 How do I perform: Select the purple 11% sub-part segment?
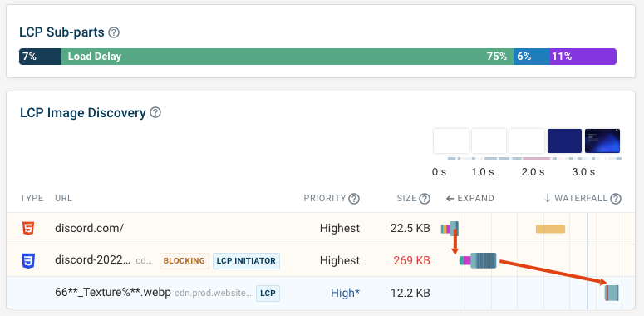(x=583, y=57)
